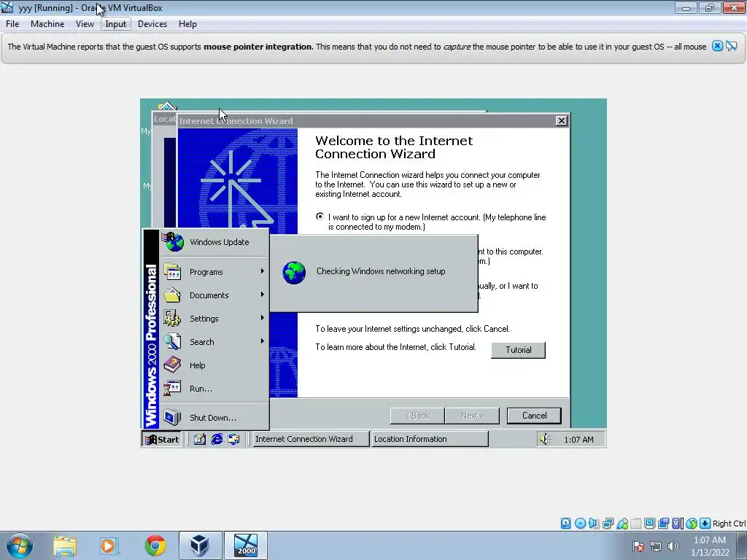747x560 pixels.
Task: Click the disabled Back button in the wizard
Action: [417, 416]
